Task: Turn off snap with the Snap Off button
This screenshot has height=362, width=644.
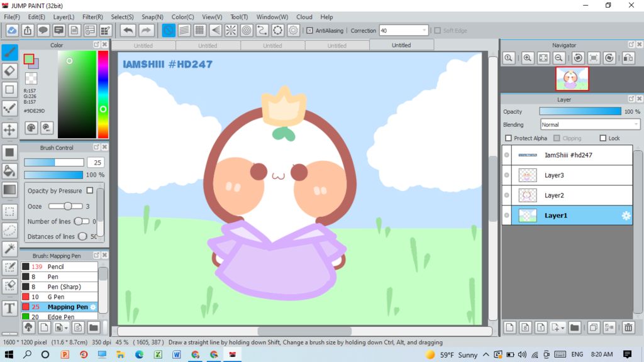Action: pyautogui.click(x=169, y=30)
